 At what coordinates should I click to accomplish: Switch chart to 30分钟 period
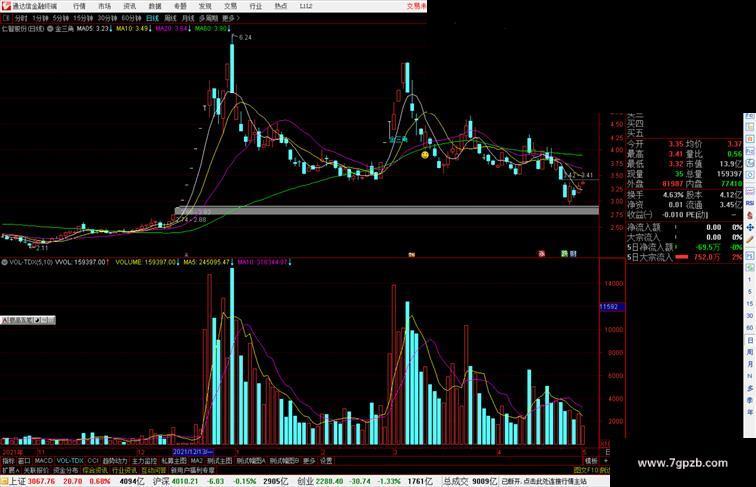(107, 18)
